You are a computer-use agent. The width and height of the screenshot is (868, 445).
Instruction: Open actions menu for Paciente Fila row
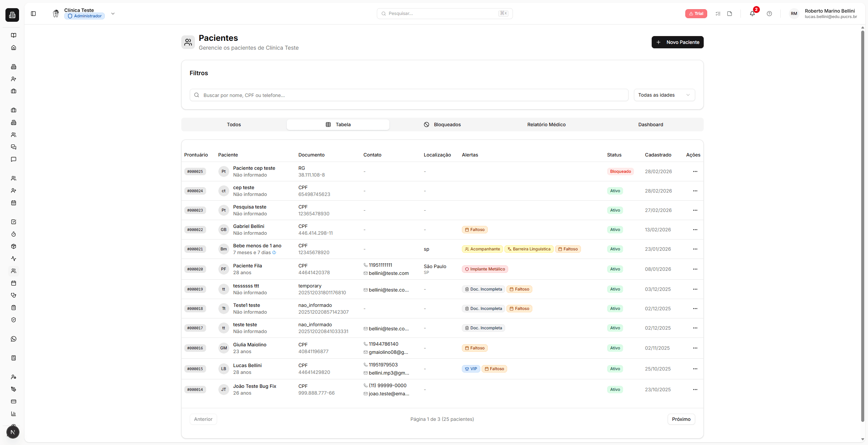point(695,269)
